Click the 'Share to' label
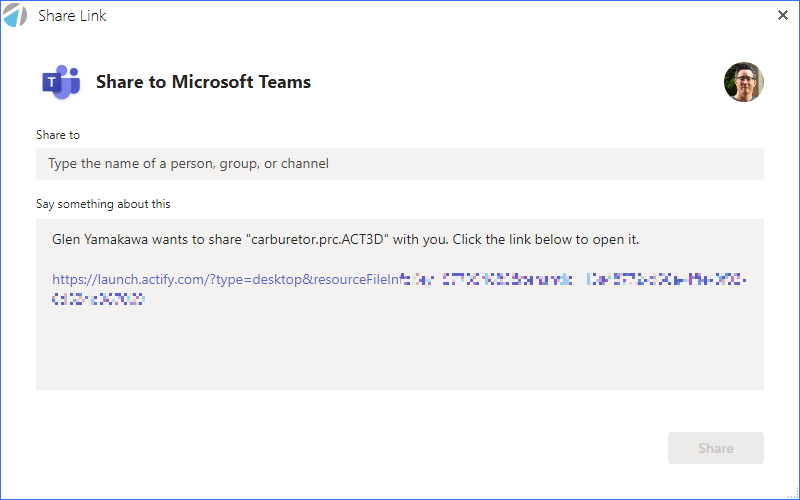This screenshot has height=500, width=800. [x=58, y=135]
